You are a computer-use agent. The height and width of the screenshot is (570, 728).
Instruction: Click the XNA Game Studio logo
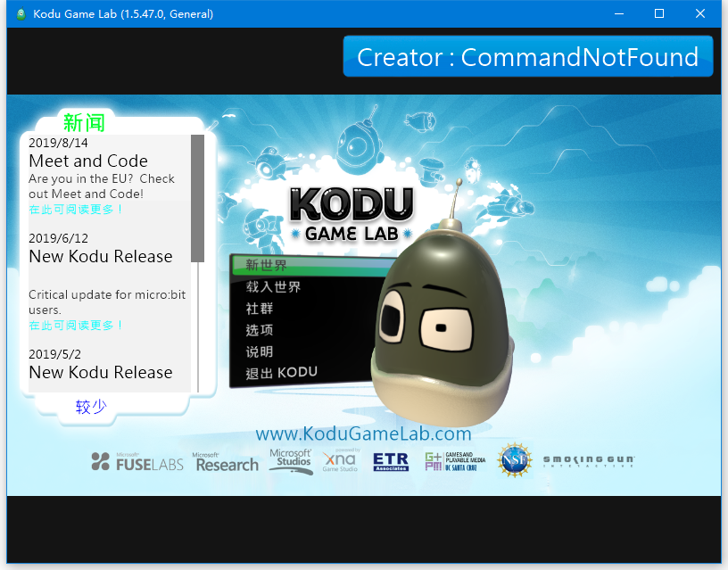point(341,460)
